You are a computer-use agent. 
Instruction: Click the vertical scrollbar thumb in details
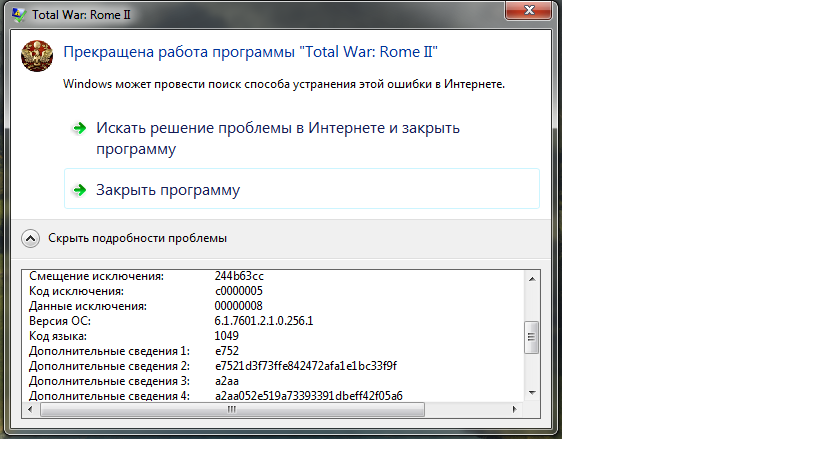click(532, 337)
